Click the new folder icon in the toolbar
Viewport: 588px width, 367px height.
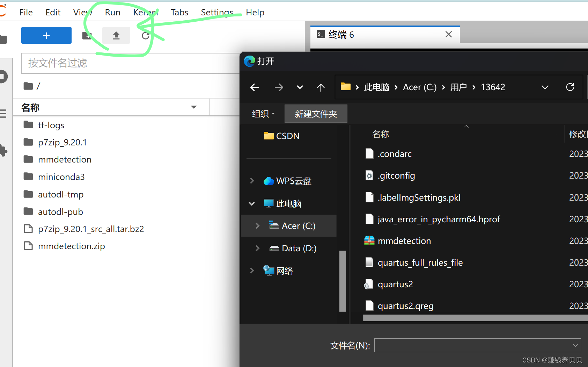coord(87,35)
